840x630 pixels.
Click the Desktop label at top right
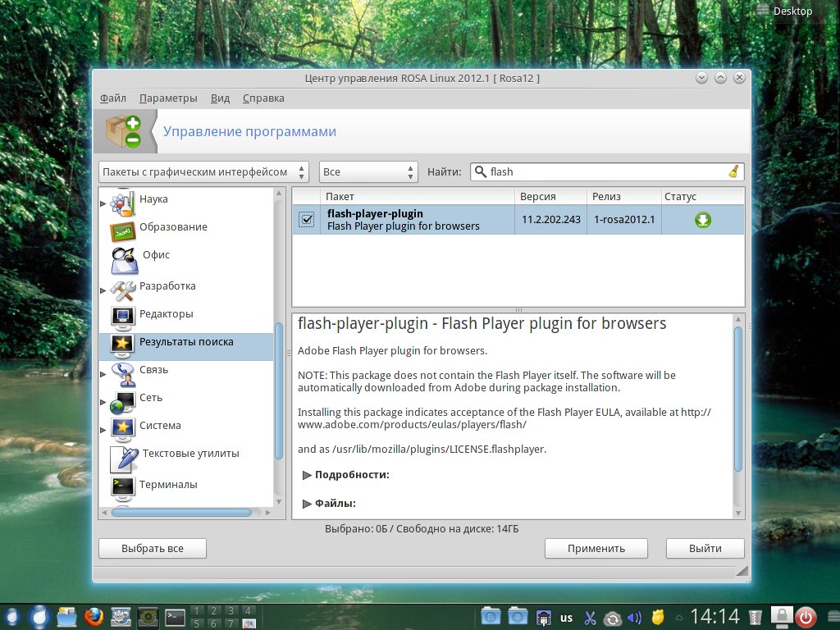coord(792,11)
